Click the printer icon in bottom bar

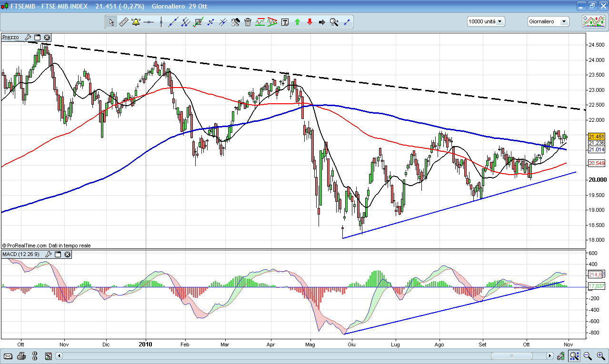21,356
